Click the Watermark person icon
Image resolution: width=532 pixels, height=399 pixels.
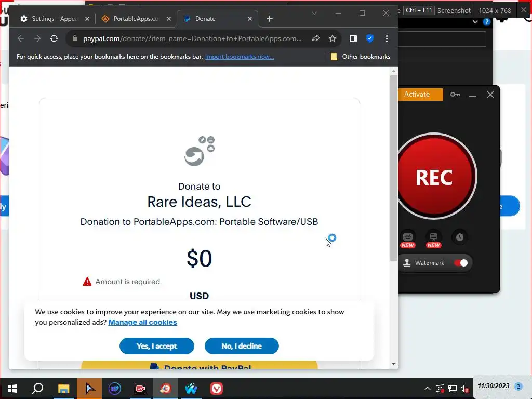click(407, 263)
